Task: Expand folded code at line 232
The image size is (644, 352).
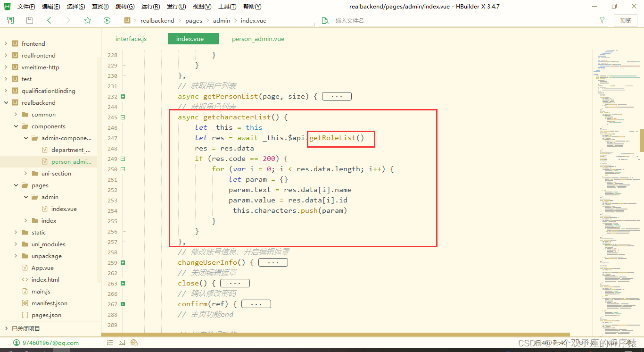Action: pos(123,96)
